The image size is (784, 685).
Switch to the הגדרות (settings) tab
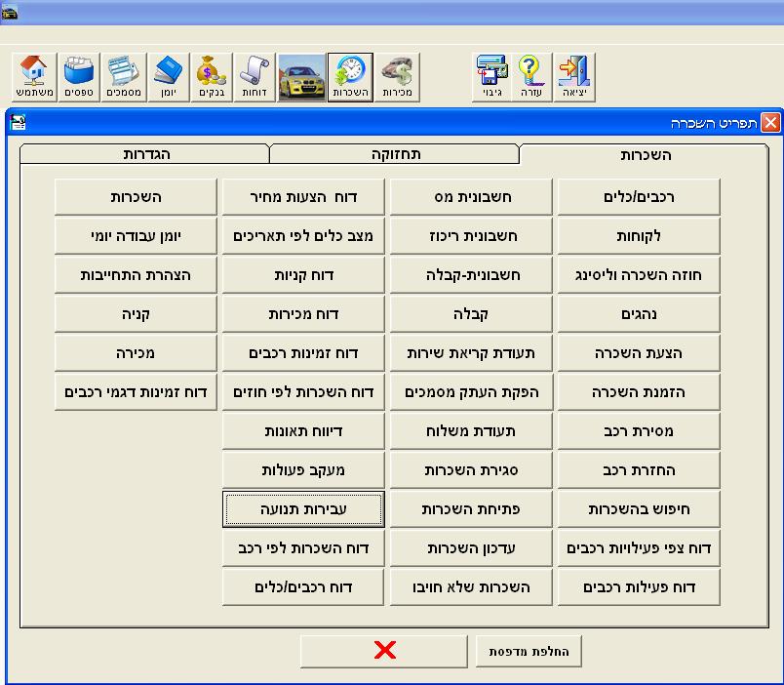tap(145, 154)
